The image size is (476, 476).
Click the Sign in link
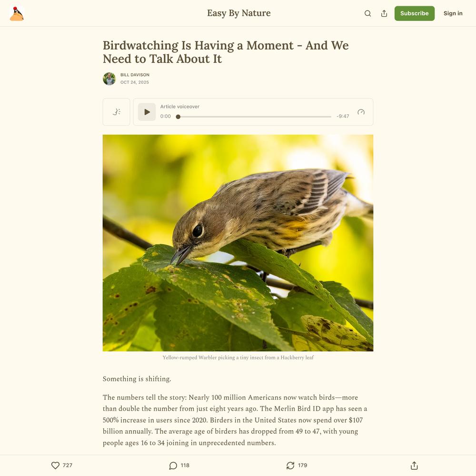[453, 13]
